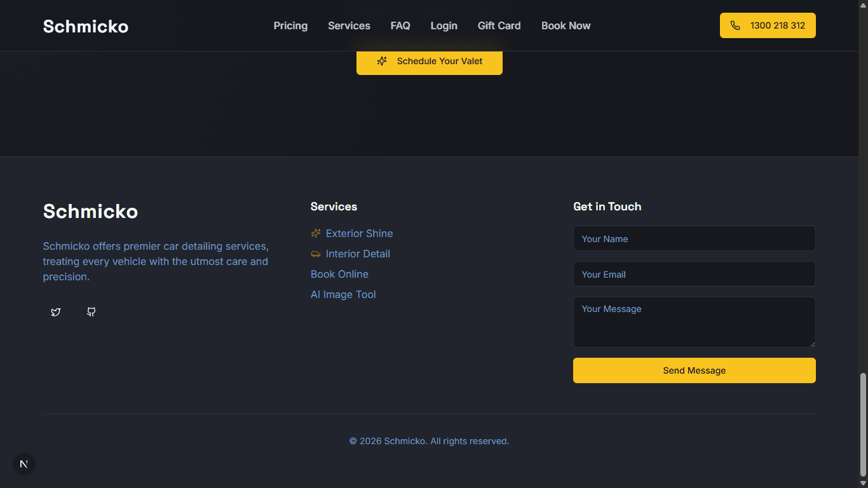Click the phone icon beside 1300 218 312
Viewport: 868px width, 488px height.
[735, 25]
